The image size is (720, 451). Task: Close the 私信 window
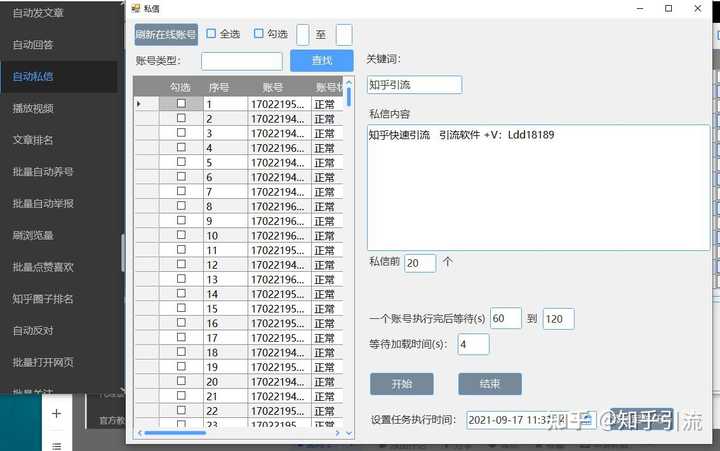click(x=698, y=8)
